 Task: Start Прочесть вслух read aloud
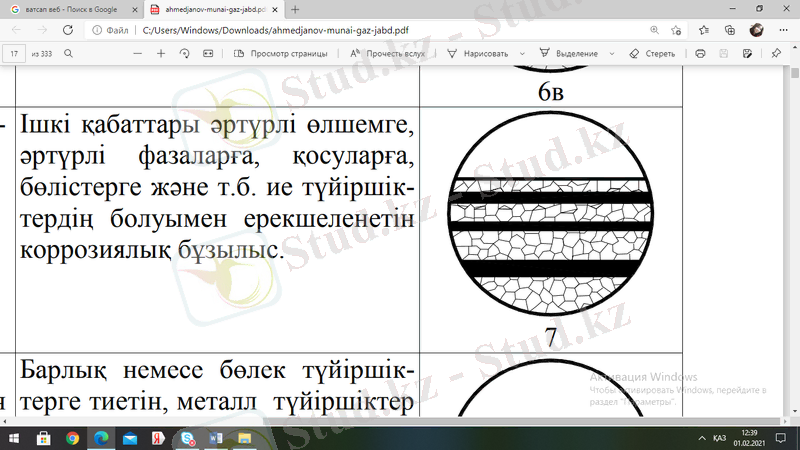pos(388,54)
